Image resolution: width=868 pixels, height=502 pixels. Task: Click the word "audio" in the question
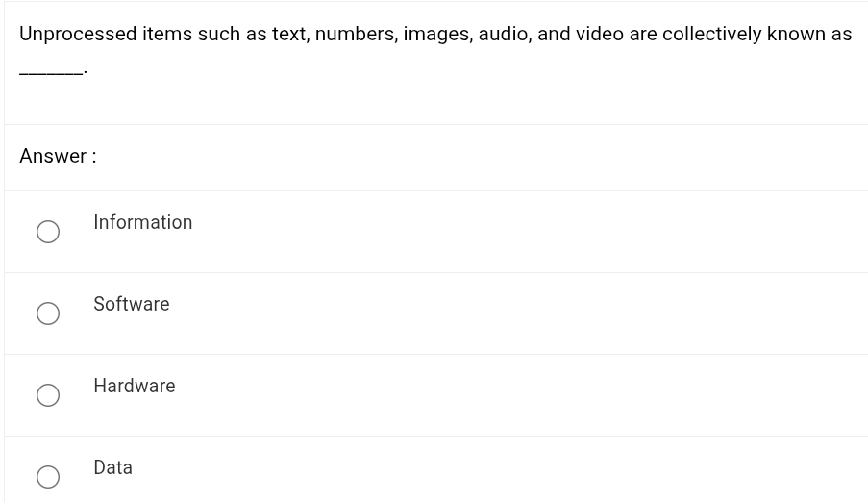click(503, 34)
